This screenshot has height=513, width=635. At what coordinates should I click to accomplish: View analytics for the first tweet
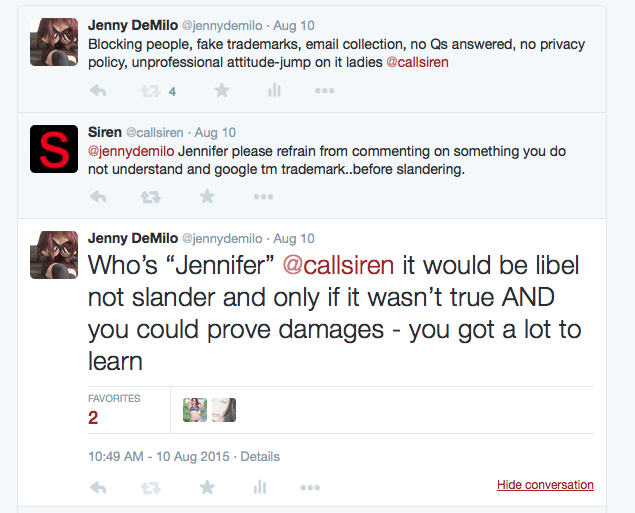click(274, 90)
